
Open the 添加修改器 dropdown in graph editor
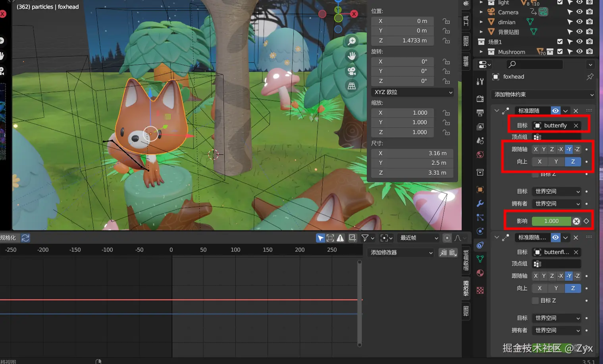point(401,253)
